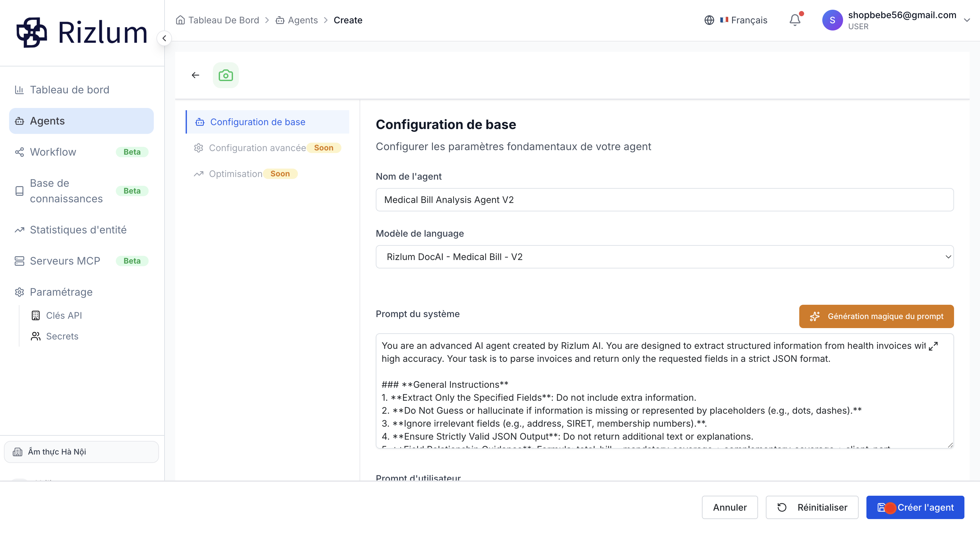Image resolution: width=980 pixels, height=533 pixels.
Task: Click the Base de connaissances book icon
Action: tap(19, 191)
